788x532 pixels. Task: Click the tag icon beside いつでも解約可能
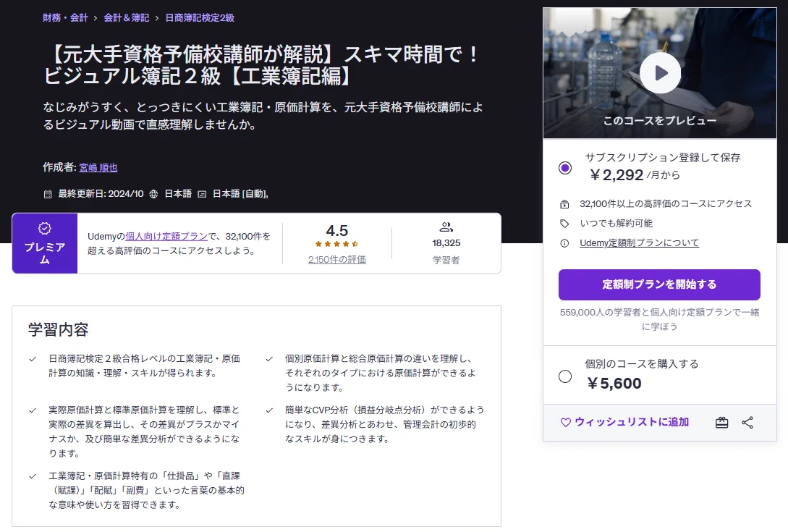(564, 224)
